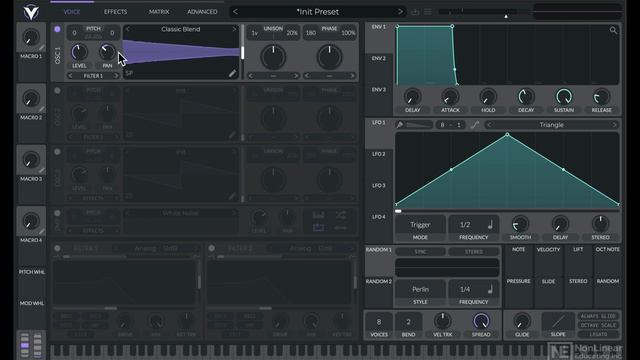Go to the next preset arrow
Image resolution: width=640 pixels, height=360 pixels.
pyautogui.click(x=400, y=12)
